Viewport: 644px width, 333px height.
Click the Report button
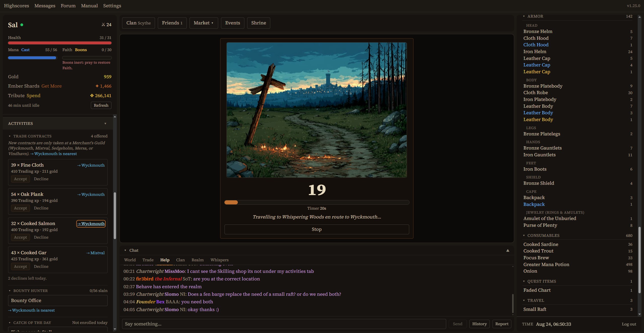point(502,324)
